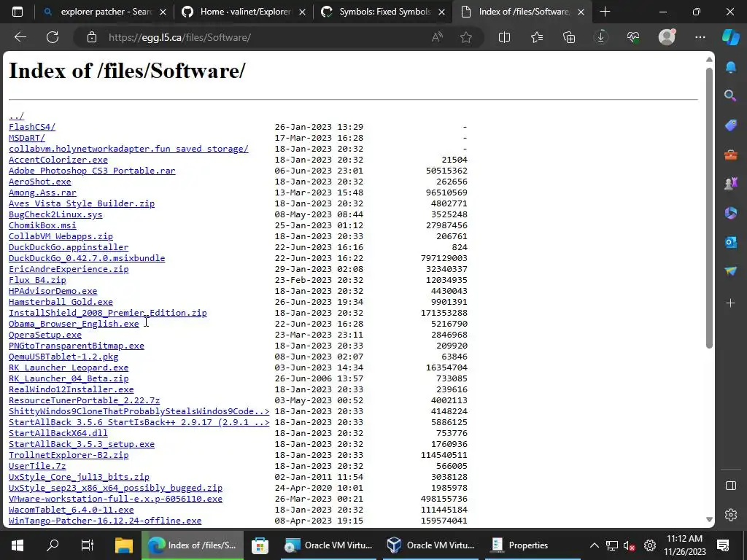Viewport: 747px width, 560px height.
Task: Click the browser back arrow
Action: click(x=20, y=37)
